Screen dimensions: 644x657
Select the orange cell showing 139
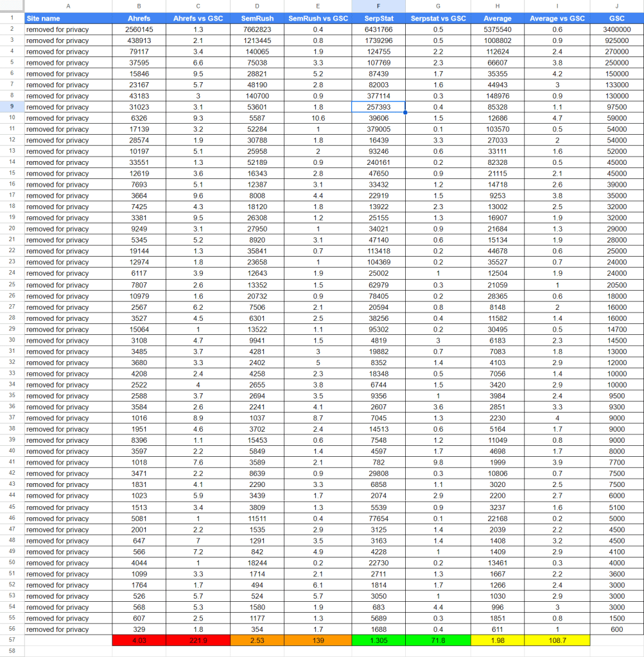click(318, 640)
